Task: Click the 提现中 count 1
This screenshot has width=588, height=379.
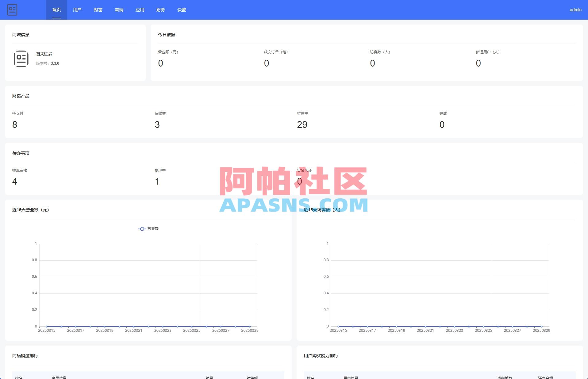Action: pyautogui.click(x=157, y=181)
